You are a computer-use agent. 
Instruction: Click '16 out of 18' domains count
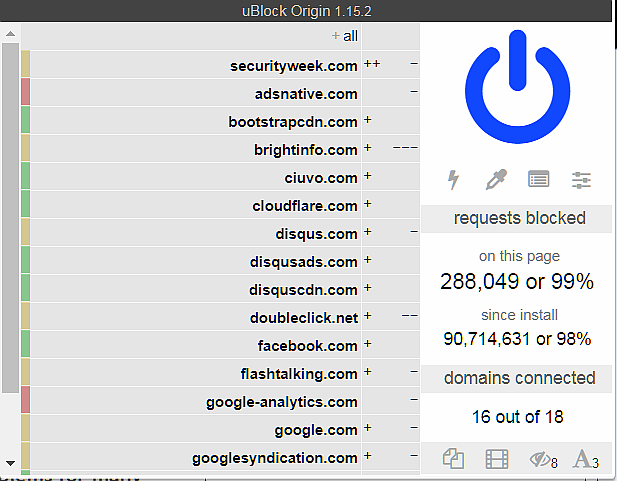pyautogui.click(x=517, y=417)
